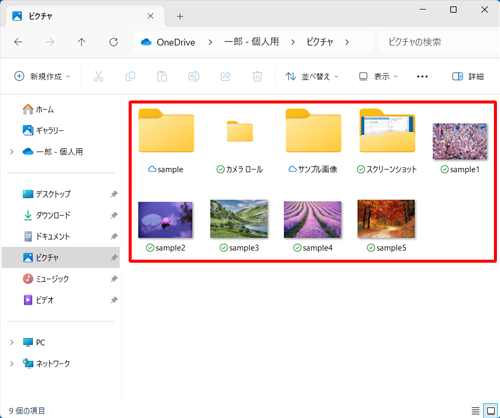Select the sample4 lavender field image

(313, 226)
